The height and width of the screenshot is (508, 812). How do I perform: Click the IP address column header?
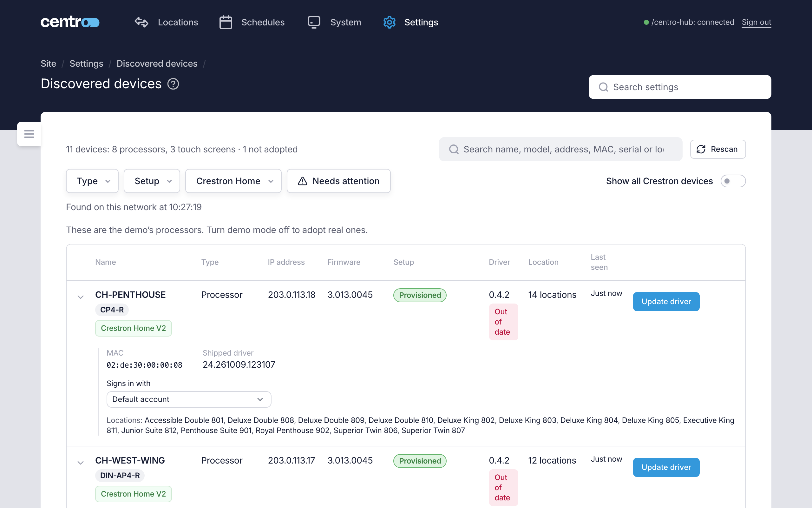pyautogui.click(x=286, y=262)
